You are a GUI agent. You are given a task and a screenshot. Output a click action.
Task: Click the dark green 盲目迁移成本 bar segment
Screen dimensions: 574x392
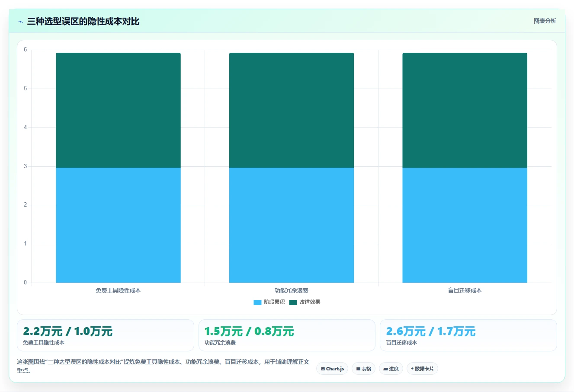tap(465, 110)
